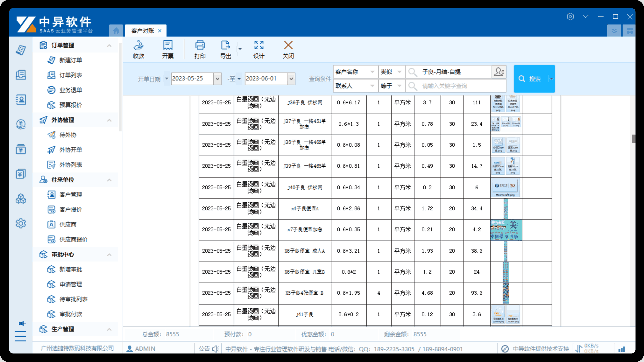Open 订单列表 in the sidebar

71,75
